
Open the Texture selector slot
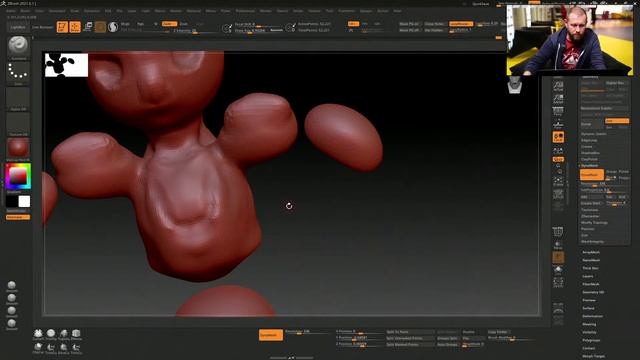click(x=18, y=123)
